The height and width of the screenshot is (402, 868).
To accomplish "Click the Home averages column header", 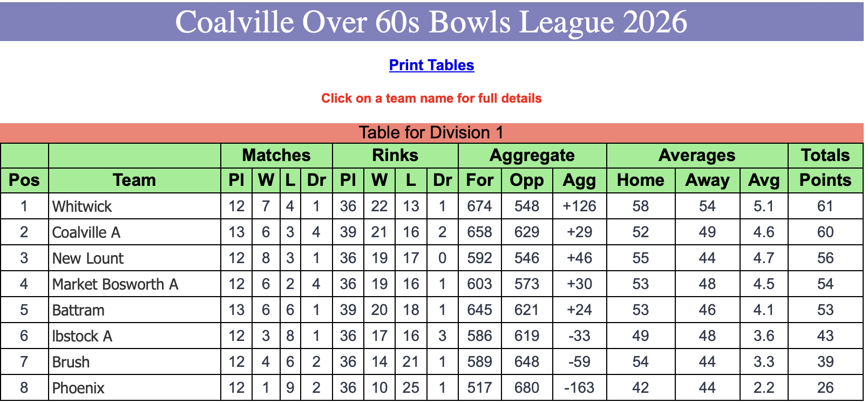I will click(641, 180).
